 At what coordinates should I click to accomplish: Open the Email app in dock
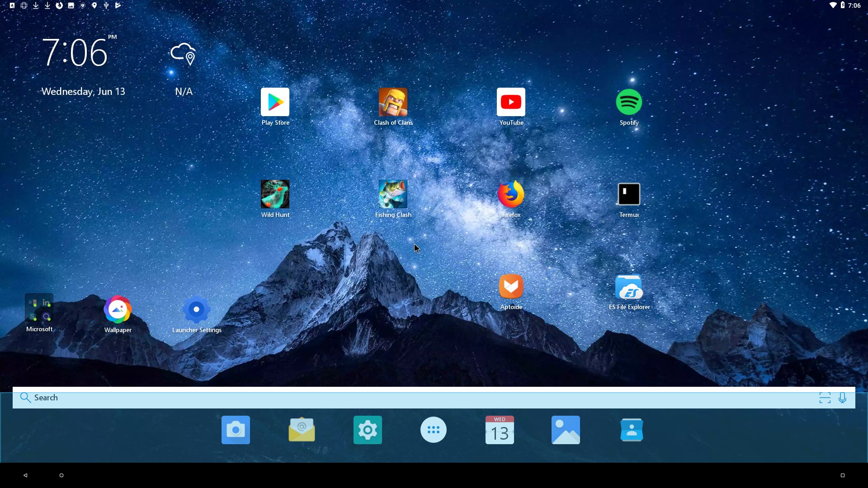[302, 430]
